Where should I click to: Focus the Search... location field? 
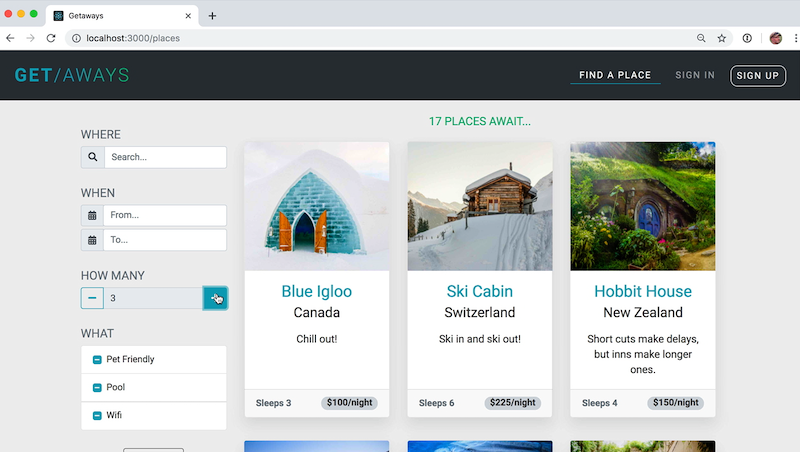pyautogui.click(x=165, y=157)
